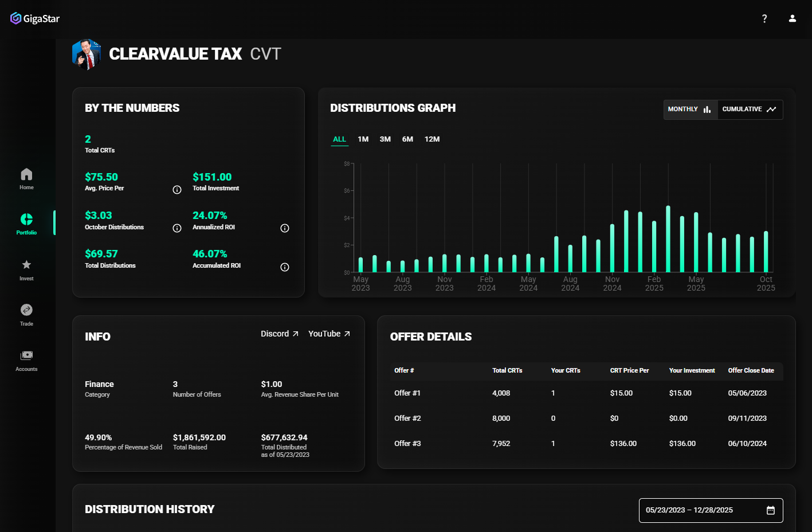Expand info tooltip next to Avg. Price Per

point(177,189)
